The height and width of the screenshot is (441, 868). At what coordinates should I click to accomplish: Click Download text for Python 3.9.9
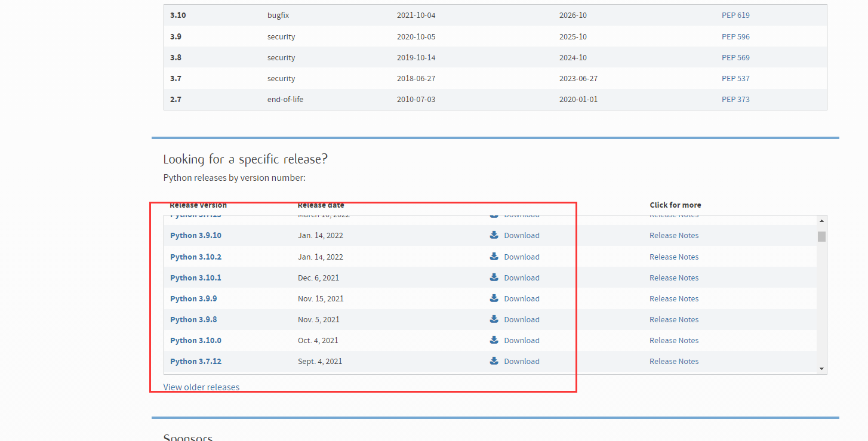[522, 299]
